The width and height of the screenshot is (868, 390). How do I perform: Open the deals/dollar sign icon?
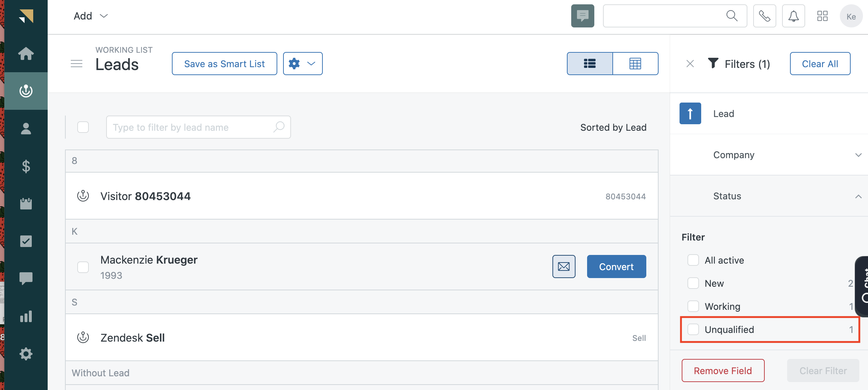point(26,166)
